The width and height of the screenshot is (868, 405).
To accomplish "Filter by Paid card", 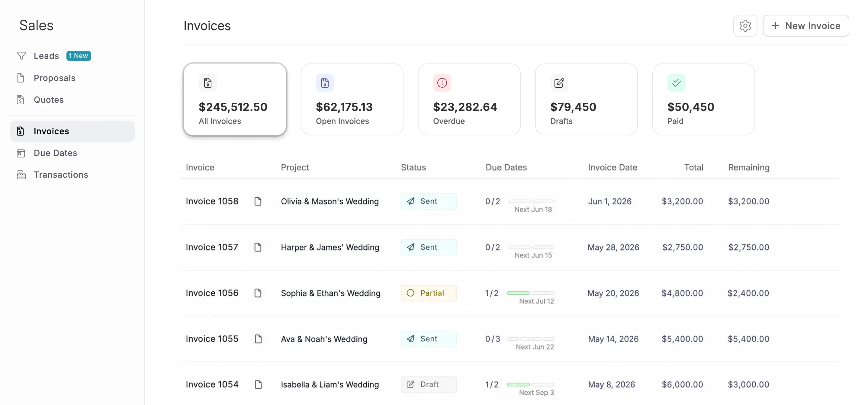I will pyautogui.click(x=704, y=99).
